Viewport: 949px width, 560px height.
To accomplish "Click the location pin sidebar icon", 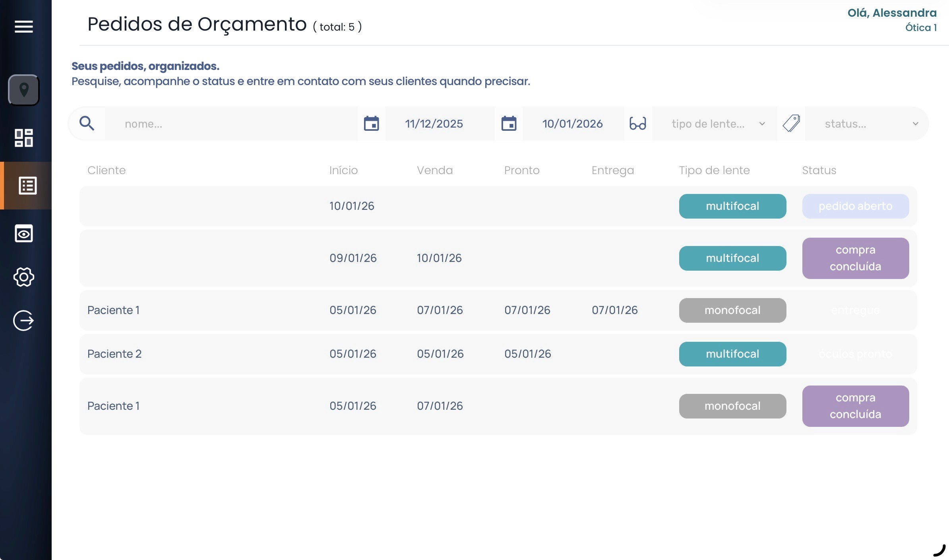I will (x=24, y=90).
